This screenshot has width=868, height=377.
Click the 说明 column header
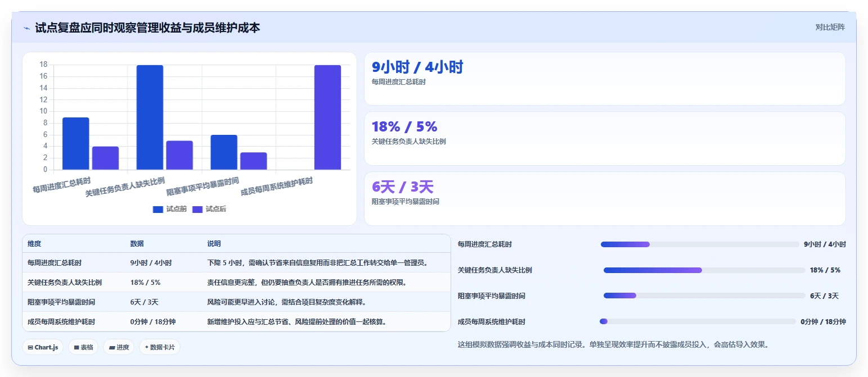214,244
